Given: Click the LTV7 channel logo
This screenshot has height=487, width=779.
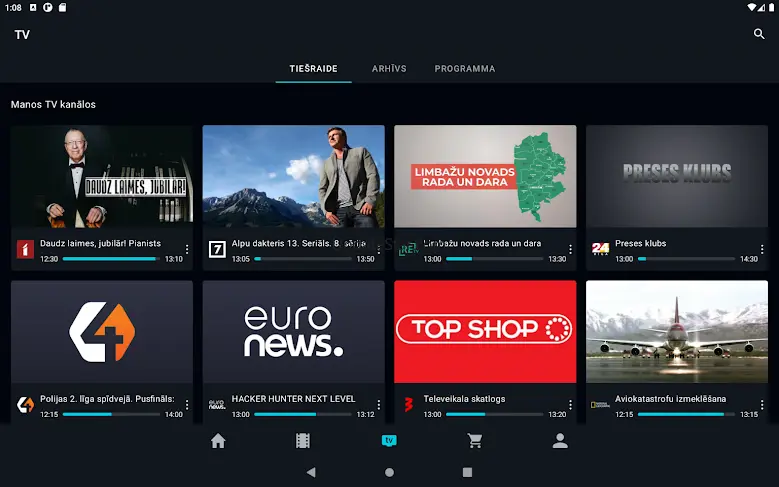Looking at the screenshot, I should 217,249.
